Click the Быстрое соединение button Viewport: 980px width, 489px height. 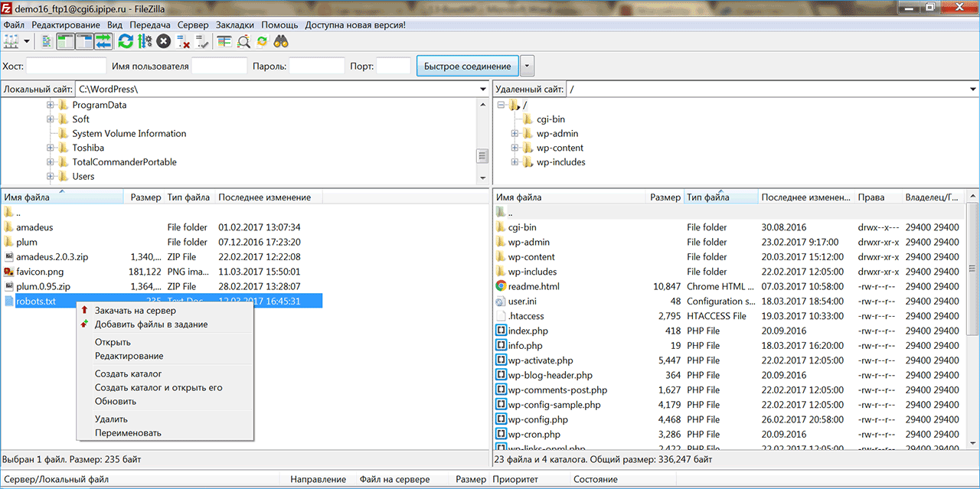click(x=467, y=66)
